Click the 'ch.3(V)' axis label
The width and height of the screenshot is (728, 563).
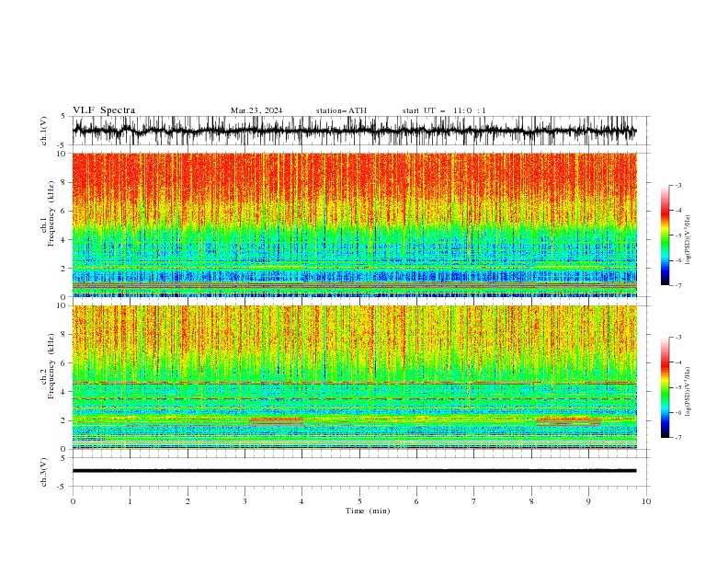pos(44,472)
